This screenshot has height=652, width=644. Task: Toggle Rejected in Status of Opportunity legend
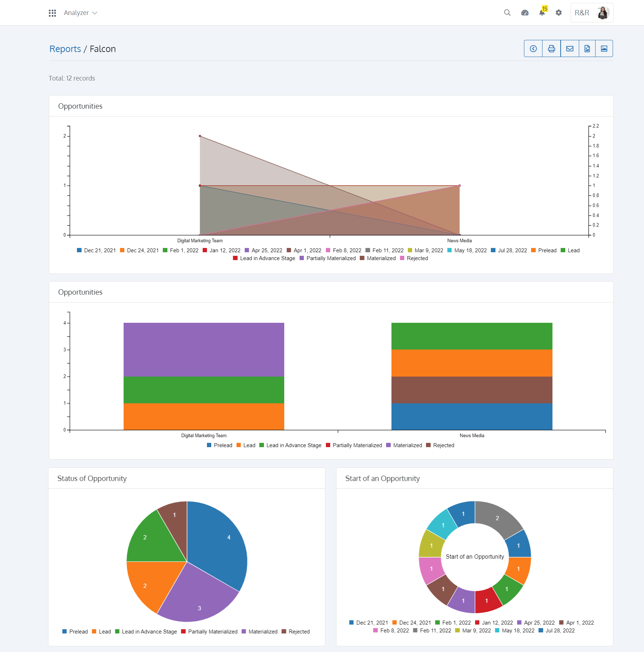click(x=296, y=632)
